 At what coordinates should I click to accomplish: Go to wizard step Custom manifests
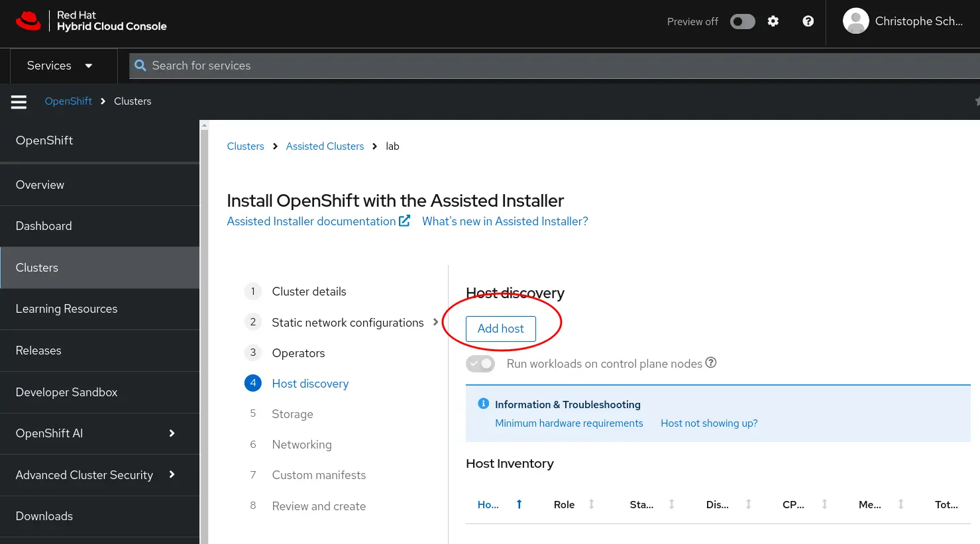click(319, 475)
